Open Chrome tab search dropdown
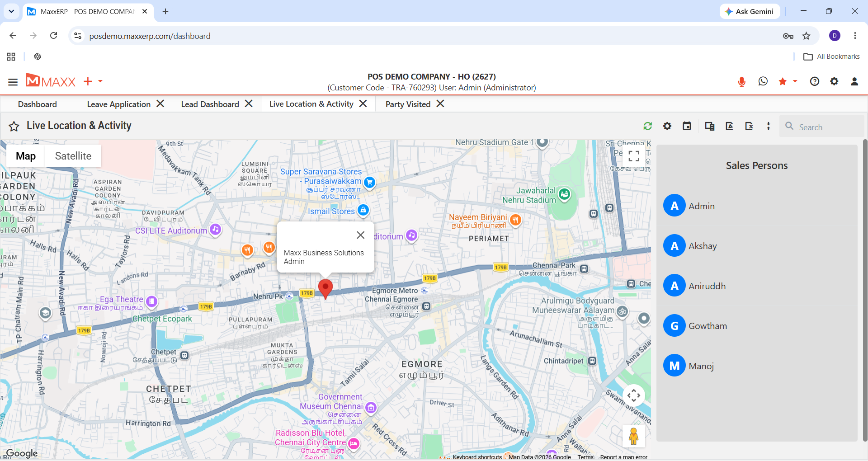 [x=11, y=11]
